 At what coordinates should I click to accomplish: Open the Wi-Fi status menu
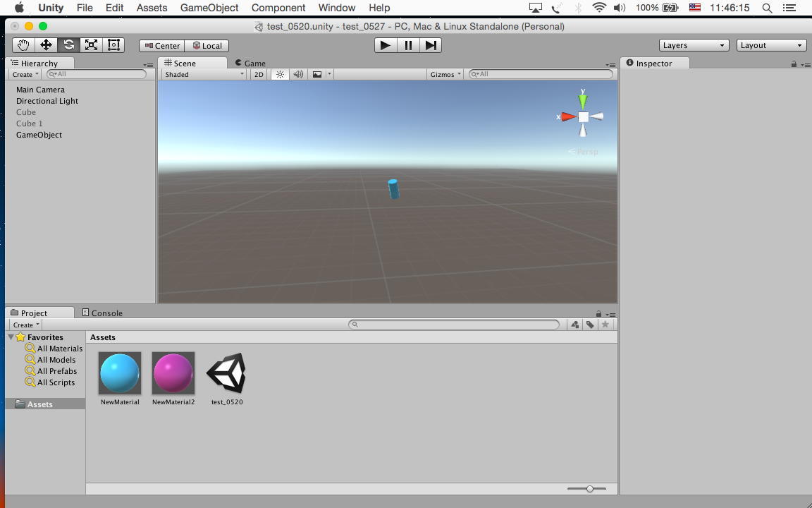[599, 8]
